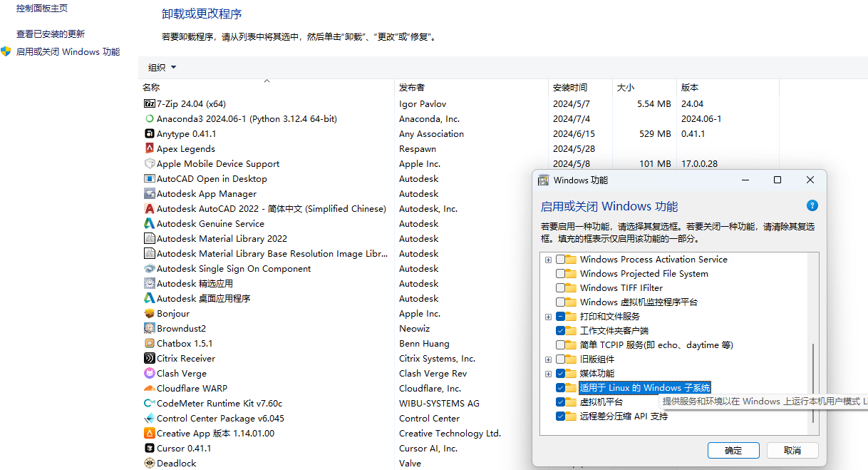
Task: Click the Anaconda3 program icon
Action: (150, 119)
